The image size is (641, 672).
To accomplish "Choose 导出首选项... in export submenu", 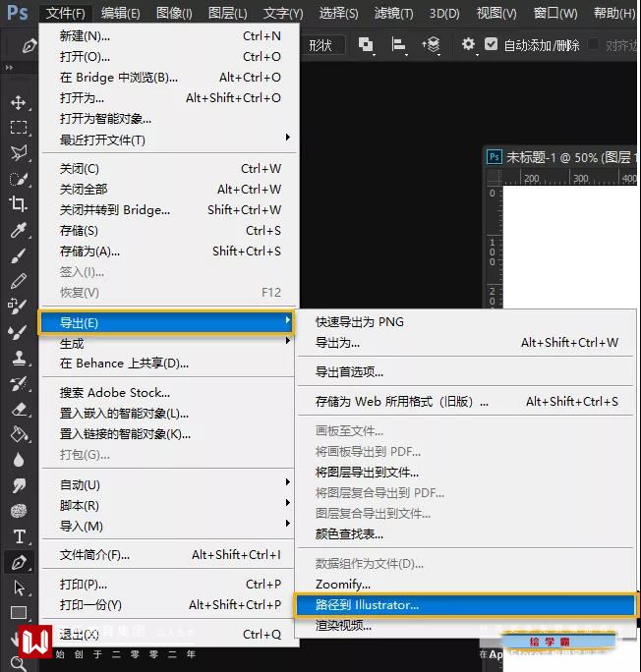I will tap(465, 372).
